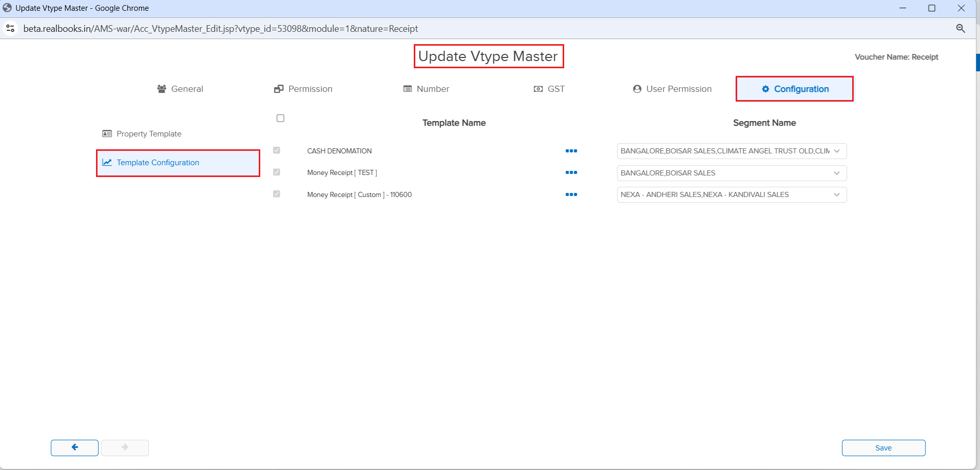
Task: Click the Save button
Action: [883, 448]
